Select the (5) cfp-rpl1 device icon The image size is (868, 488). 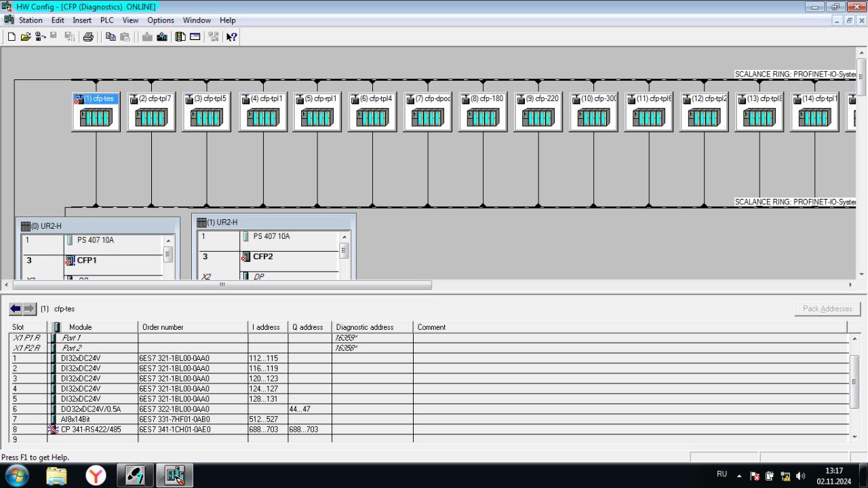click(317, 111)
